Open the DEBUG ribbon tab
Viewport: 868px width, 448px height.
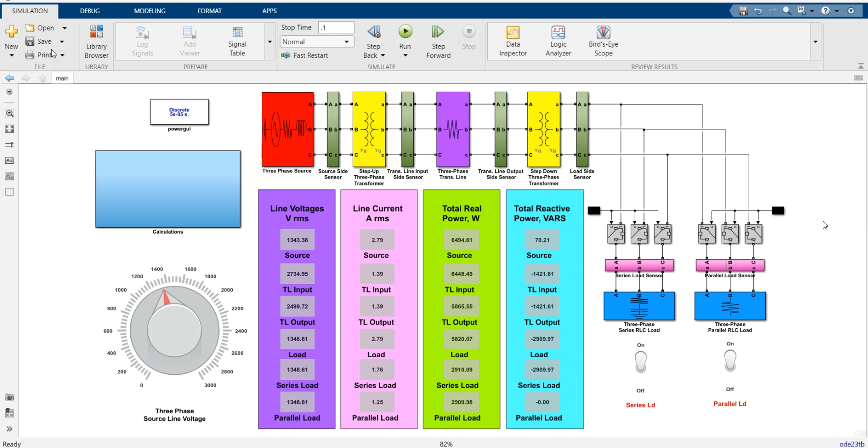90,10
